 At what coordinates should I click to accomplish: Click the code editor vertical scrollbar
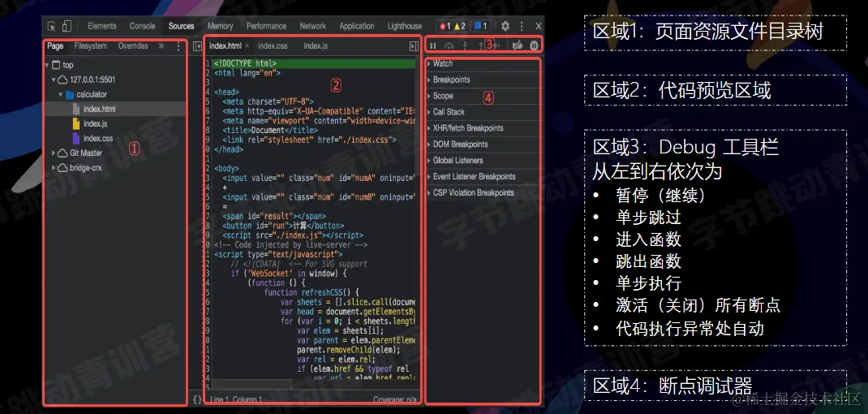(x=419, y=114)
